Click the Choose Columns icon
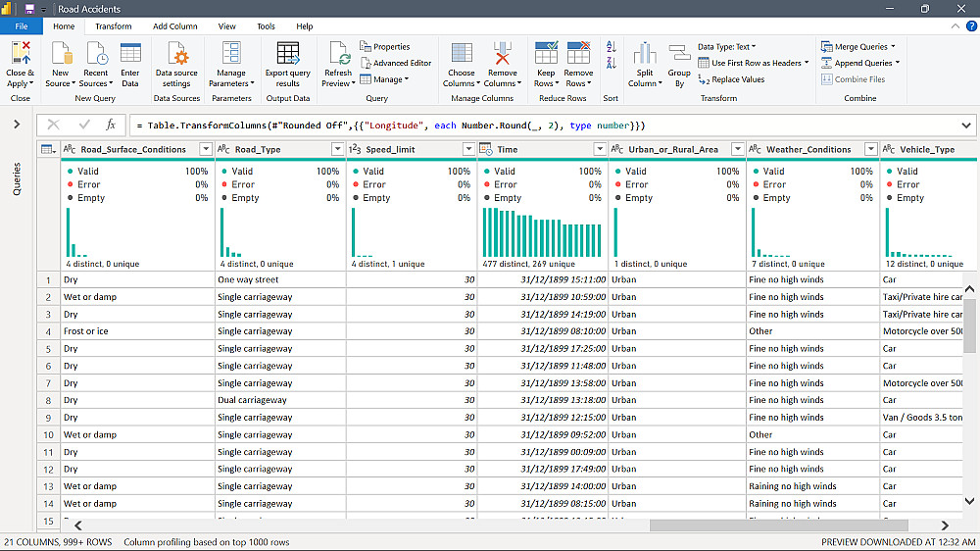Screen dimensions: 980x551 coord(461,55)
